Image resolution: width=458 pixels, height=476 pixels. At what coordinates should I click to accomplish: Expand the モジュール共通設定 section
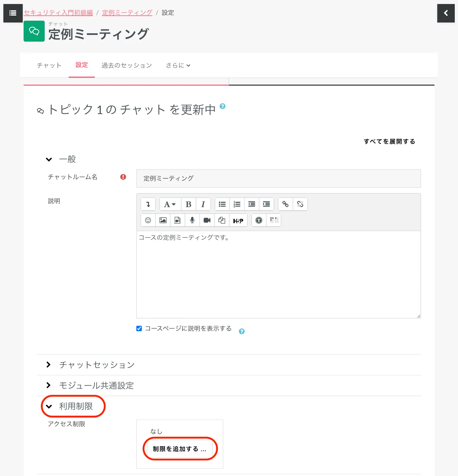point(96,386)
